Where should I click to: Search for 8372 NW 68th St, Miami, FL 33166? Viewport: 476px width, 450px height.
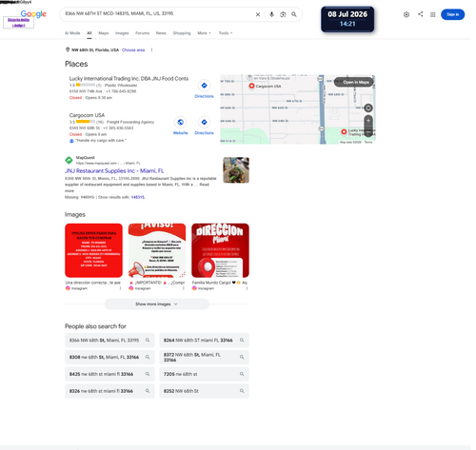coord(204,357)
